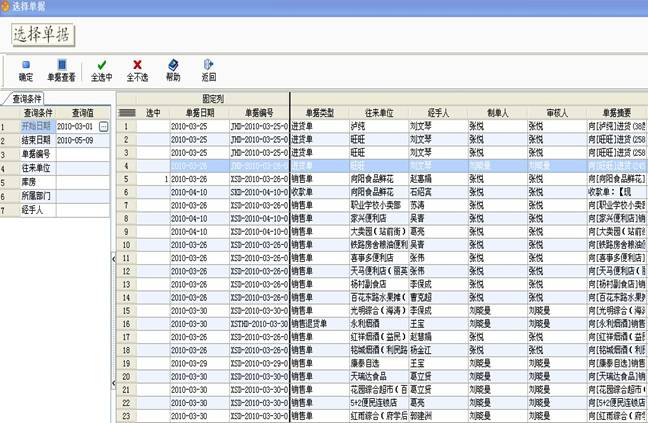
Task: Click 收款单 type in row 6
Action: (x=302, y=192)
